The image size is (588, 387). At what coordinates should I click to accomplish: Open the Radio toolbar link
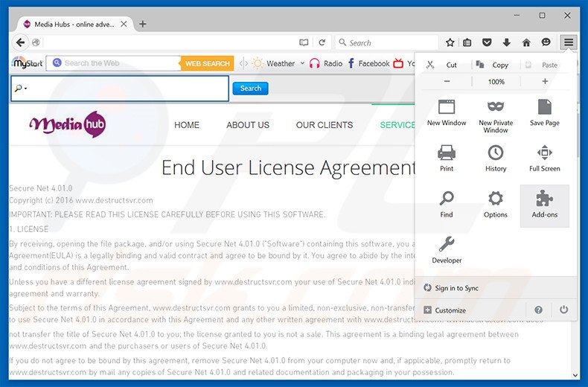(x=326, y=63)
